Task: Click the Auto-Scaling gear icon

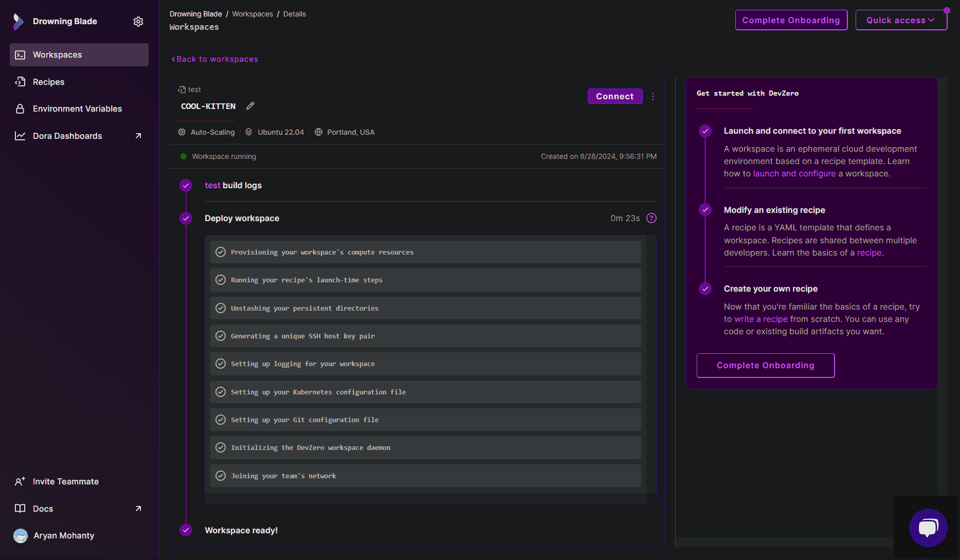Action: 182,132
